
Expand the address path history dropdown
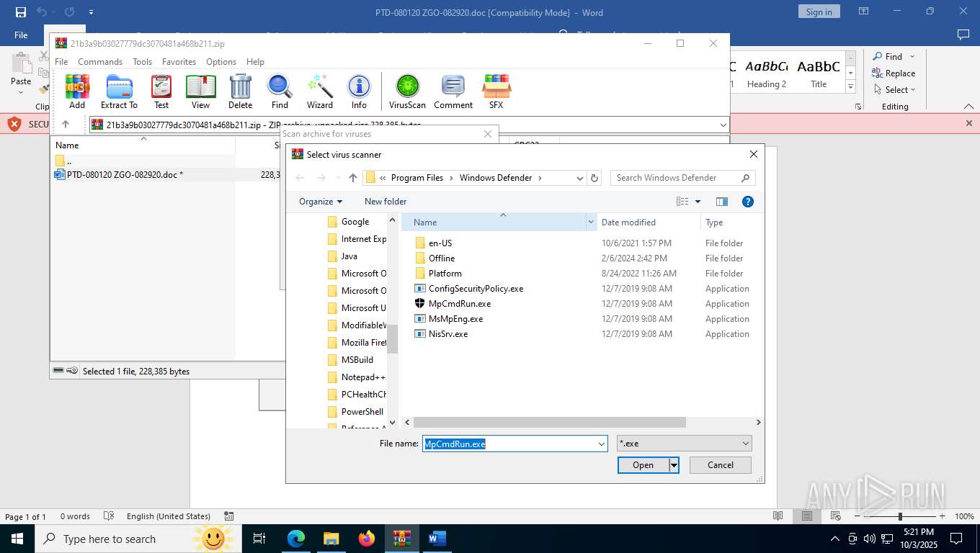pos(579,178)
